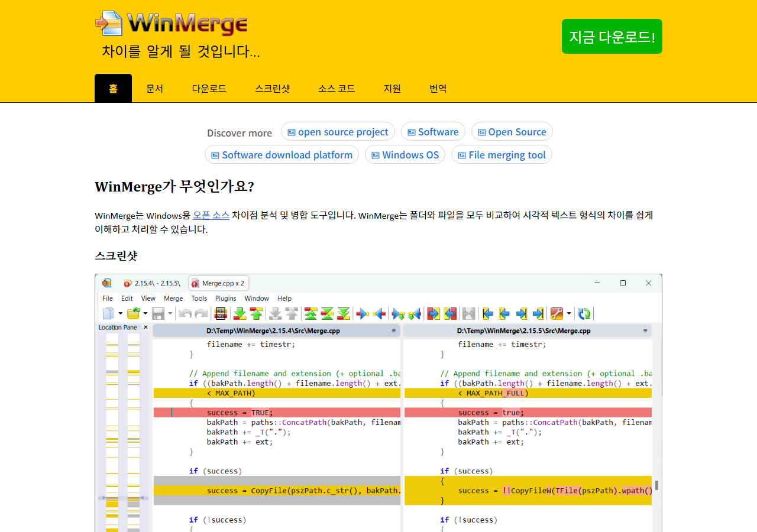Click the 'File merging tool' chip
Screen dimensions: 757x532
point(502,155)
